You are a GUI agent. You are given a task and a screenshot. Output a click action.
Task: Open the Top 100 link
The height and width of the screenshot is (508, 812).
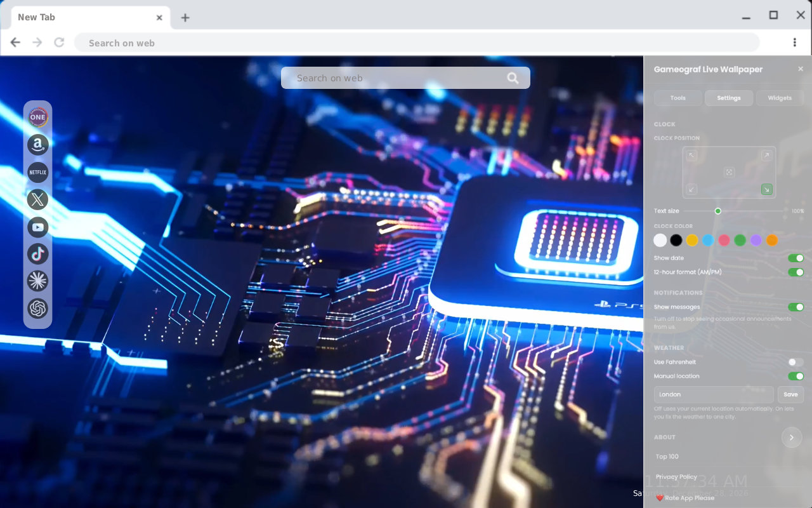tap(667, 457)
